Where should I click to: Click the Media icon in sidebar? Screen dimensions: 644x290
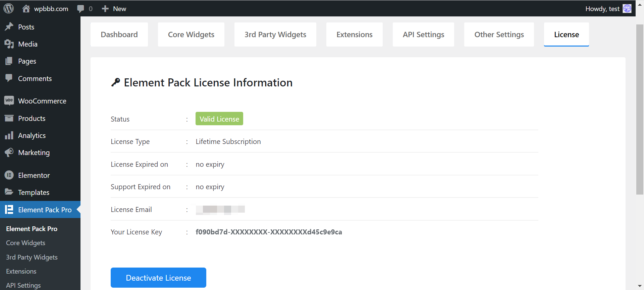9,44
